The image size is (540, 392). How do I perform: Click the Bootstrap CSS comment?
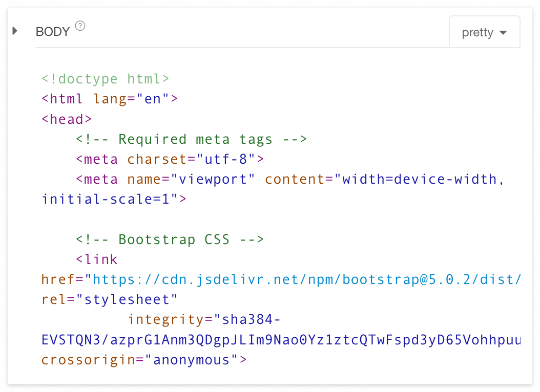[170, 239]
